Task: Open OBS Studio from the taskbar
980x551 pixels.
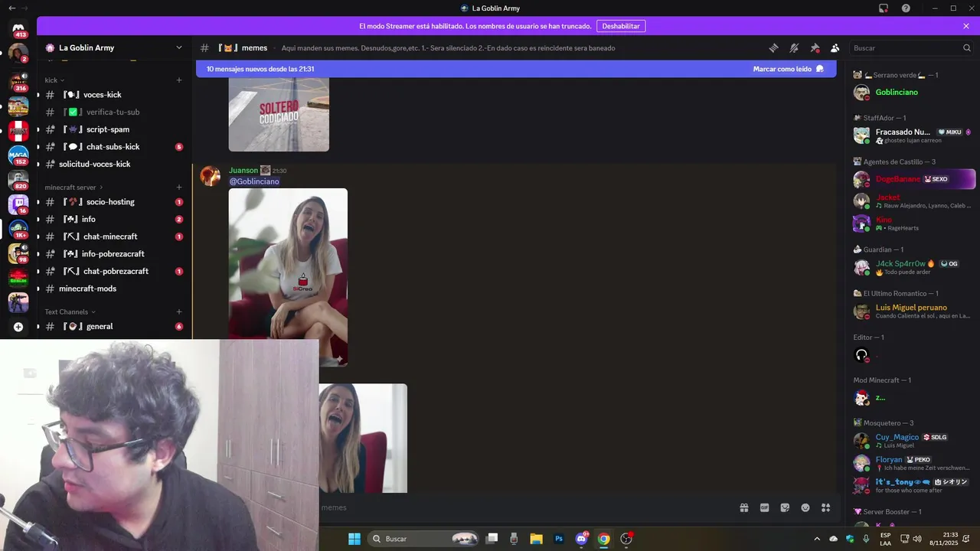Action: [x=626, y=539]
